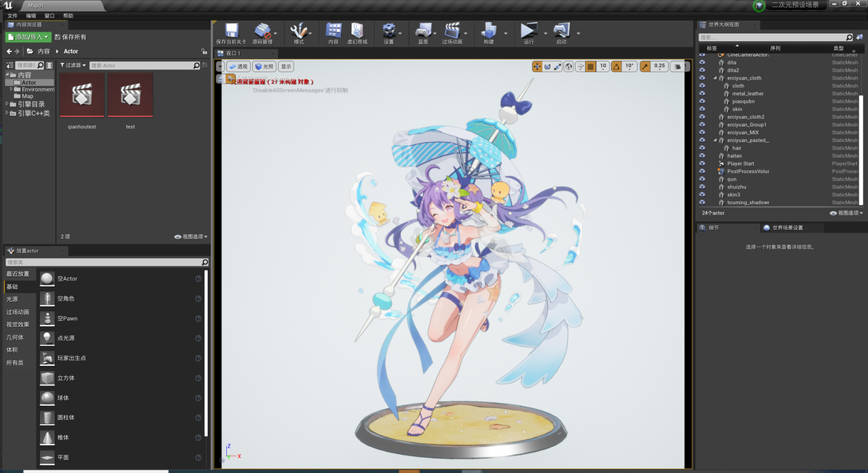Viewport: 868px width, 473px height.
Task: Click the 模式 modes tool icon
Action: pos(299,30)
